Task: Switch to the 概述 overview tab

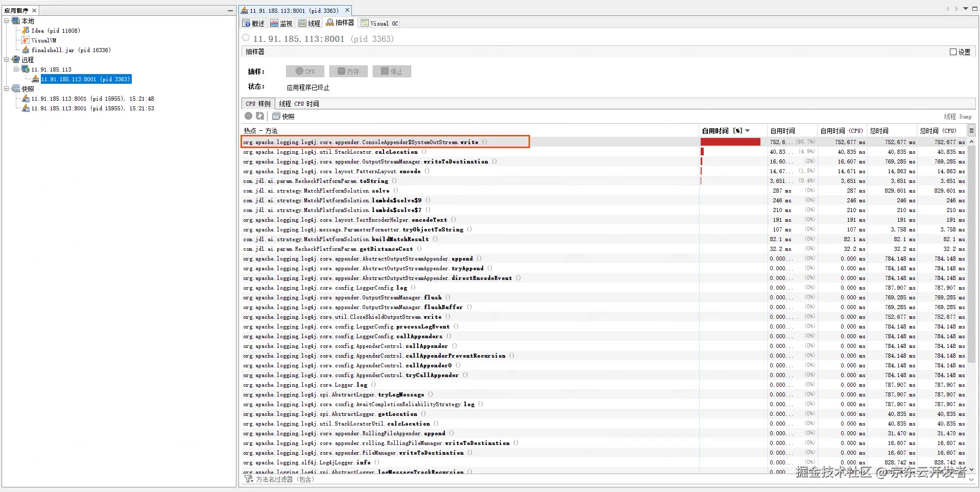Action: [254, 23]
